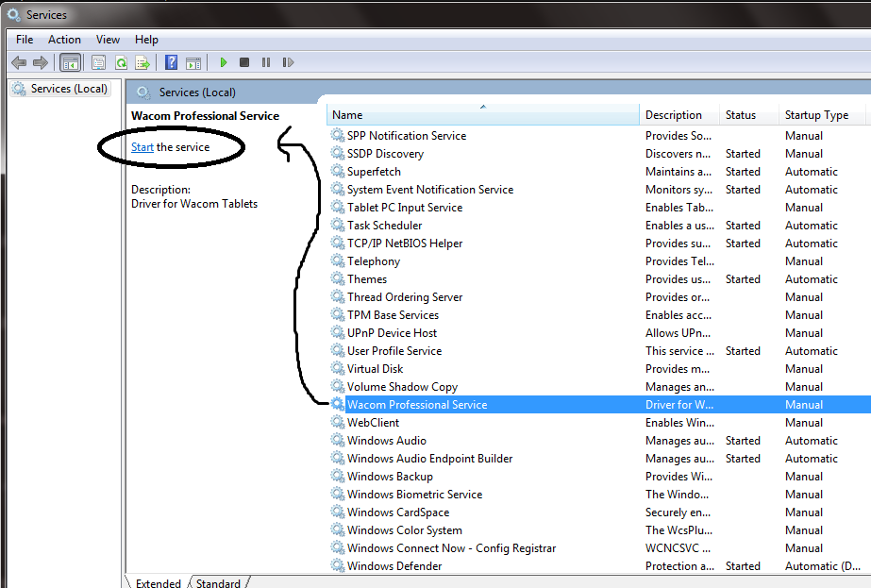Open the Help toolbar icon

coord(171,62)
